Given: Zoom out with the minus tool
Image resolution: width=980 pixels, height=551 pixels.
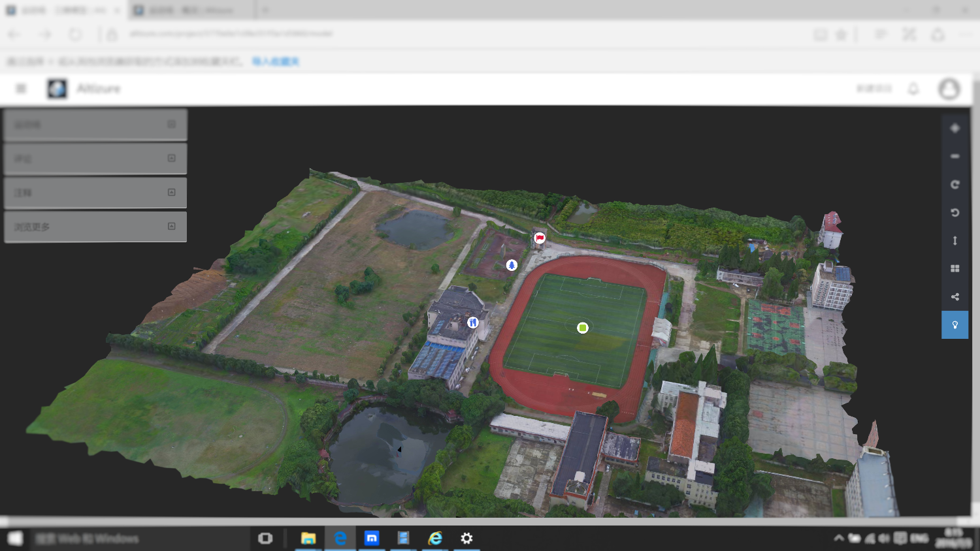Looking at the screenshot, I should coord(955,156).
